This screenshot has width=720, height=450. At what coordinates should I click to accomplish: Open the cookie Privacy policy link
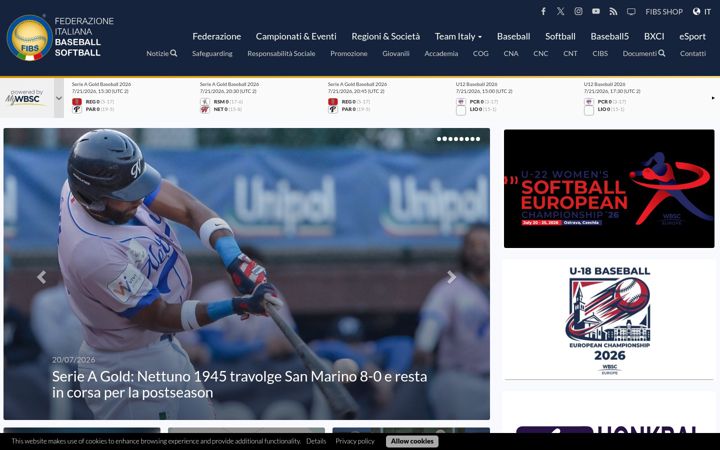point(355,441)
